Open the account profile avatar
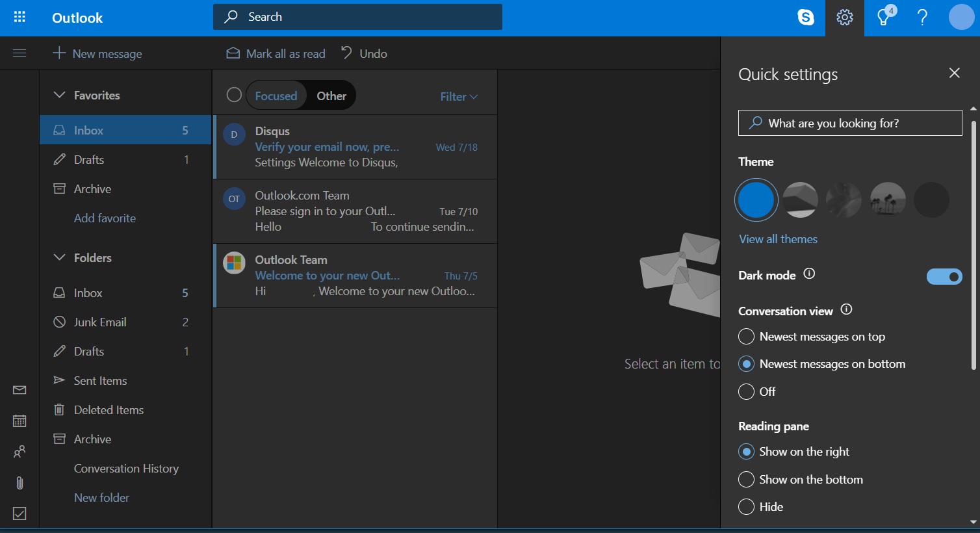The width and height of the screenshot is (980, 533). pos(961,18)
